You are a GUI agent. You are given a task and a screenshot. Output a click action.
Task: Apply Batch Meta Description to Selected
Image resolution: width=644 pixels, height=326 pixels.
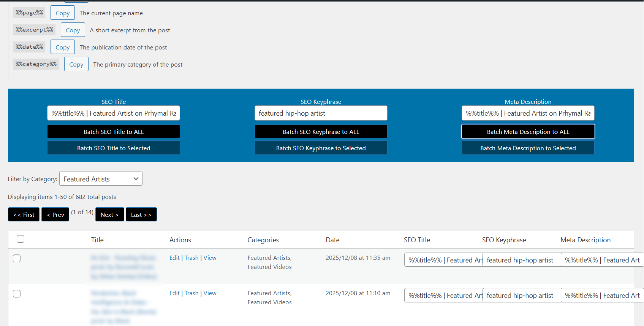coord(528,148)
